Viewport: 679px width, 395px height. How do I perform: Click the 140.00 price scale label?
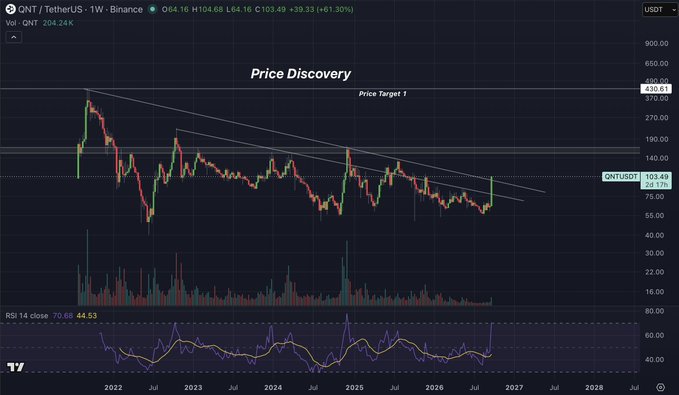click(x=656, y=159)
